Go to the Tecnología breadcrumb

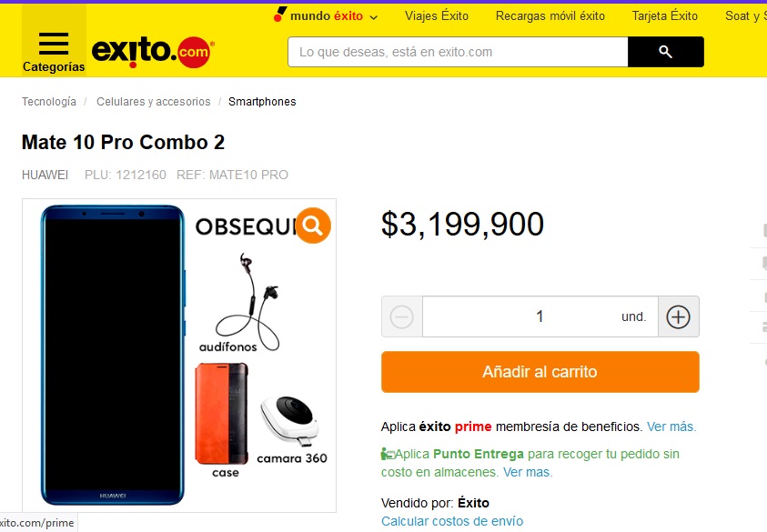[49, 102]
